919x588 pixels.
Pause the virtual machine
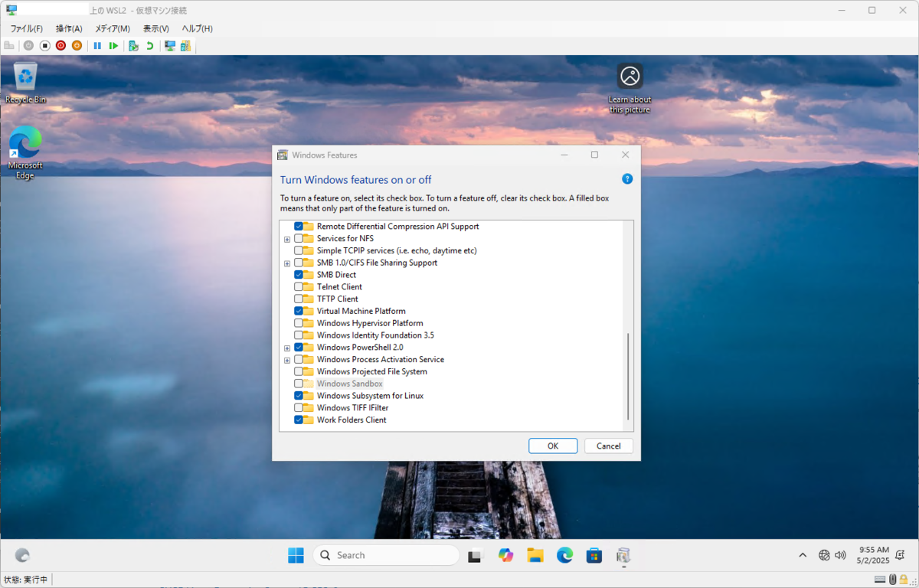97,46
